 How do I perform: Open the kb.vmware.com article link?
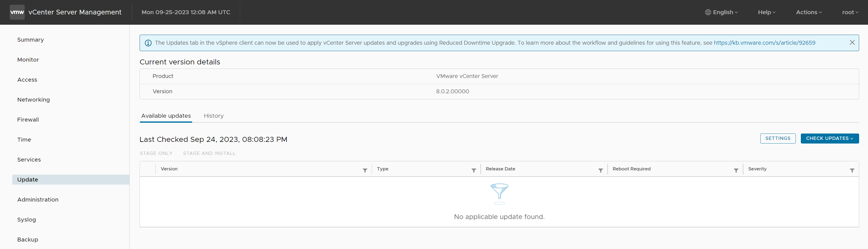click(x=764, y=43)
